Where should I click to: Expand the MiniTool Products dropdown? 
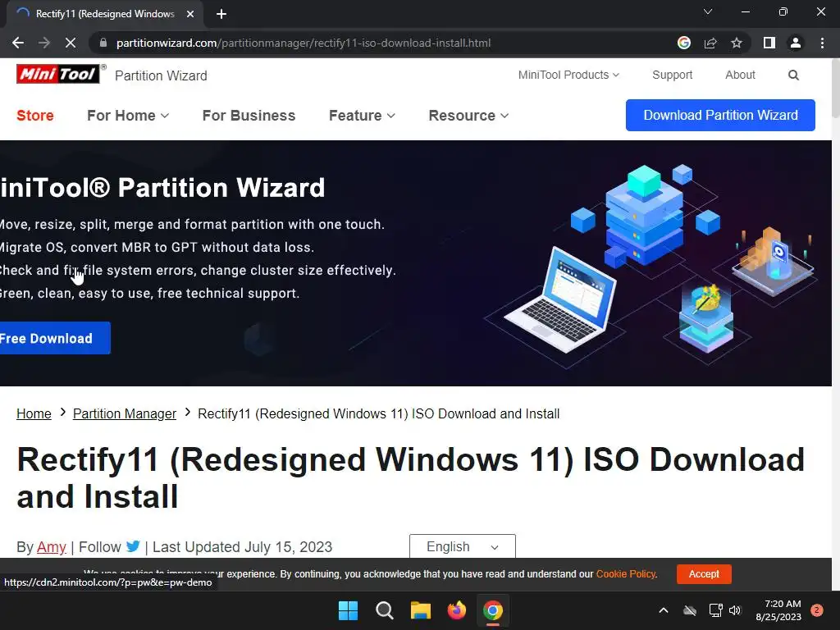[x=568, y=75]
